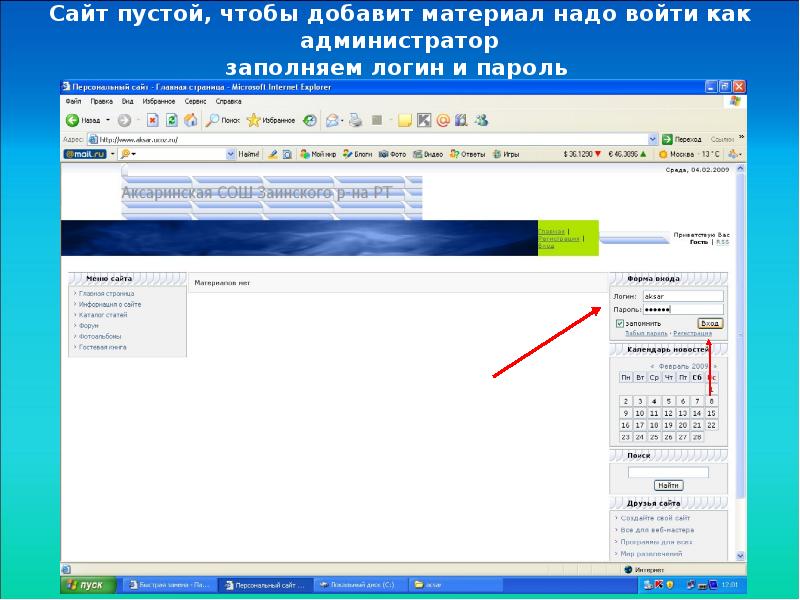Screen dimensions: 800x600
Task: Click the Регистрация link under login form
Action: pos(692,334)
